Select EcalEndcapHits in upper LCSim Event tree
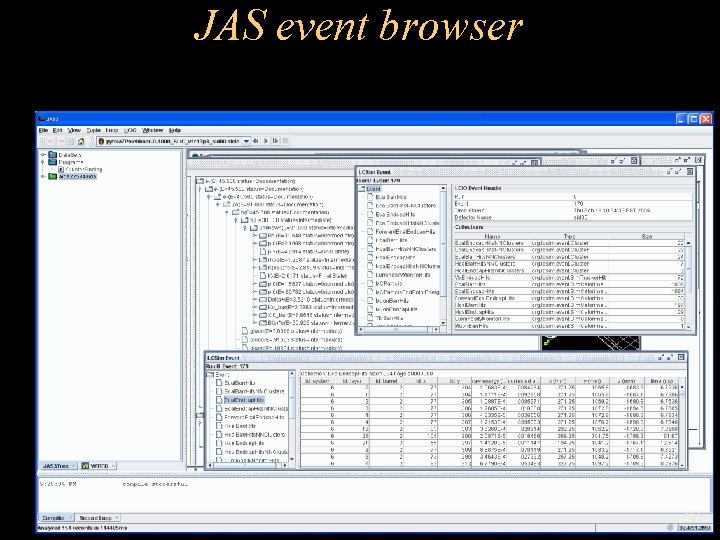This screenshot has width=720, height=540. tap(395, 214)
